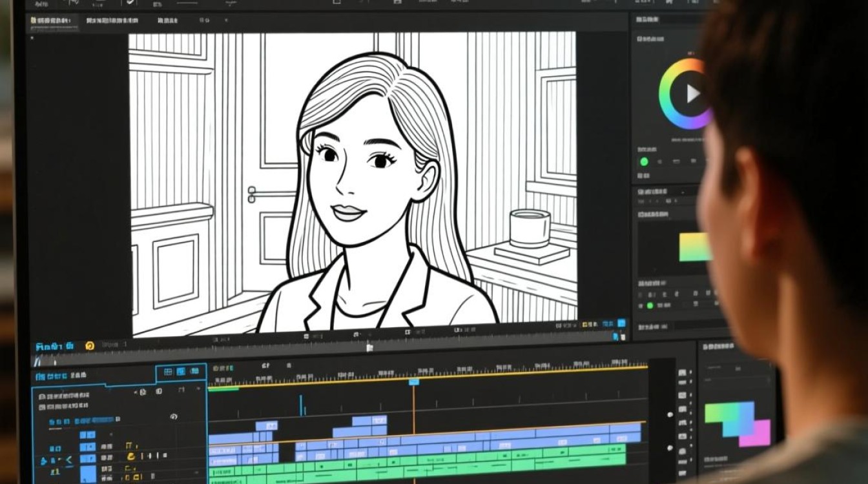
Task: Select the yellow-green gradient swatch in the right panel
Action: click(695, 247)
